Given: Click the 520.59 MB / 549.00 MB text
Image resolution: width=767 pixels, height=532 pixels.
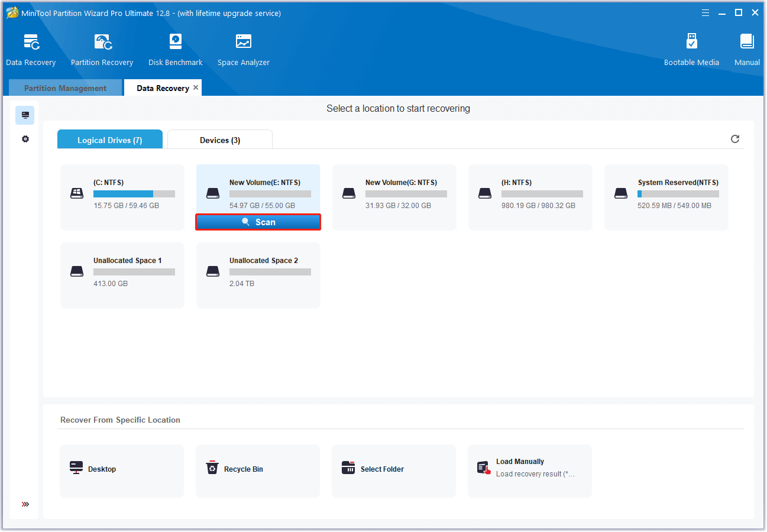Looking at the screenshot, I should tap(674, 206).
